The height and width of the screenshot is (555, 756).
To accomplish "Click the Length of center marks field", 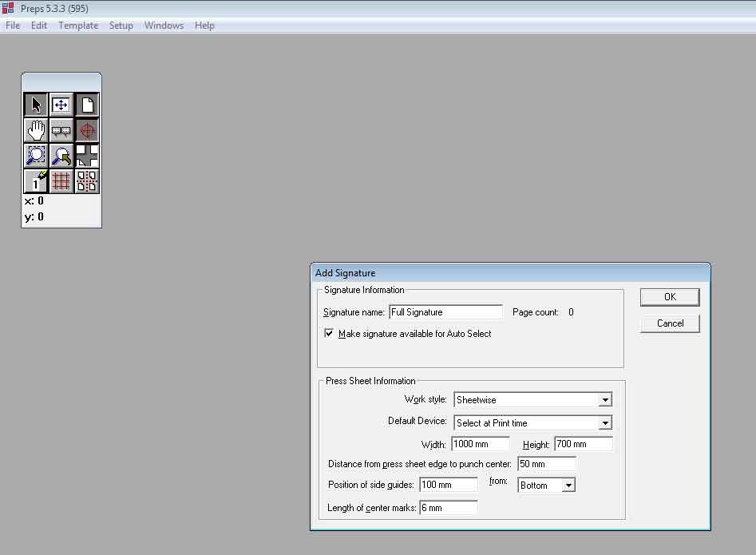I will 449,508.
